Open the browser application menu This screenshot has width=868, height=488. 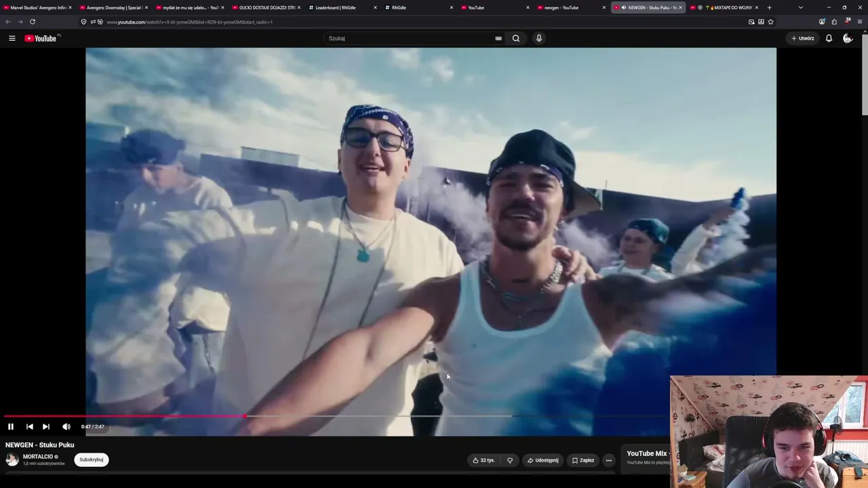coord(860,22)
